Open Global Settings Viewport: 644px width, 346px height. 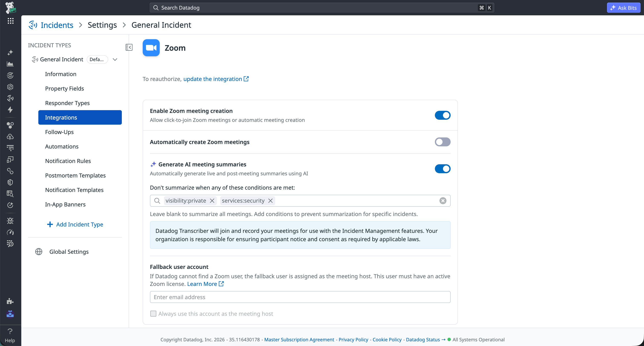click(69, 252)
